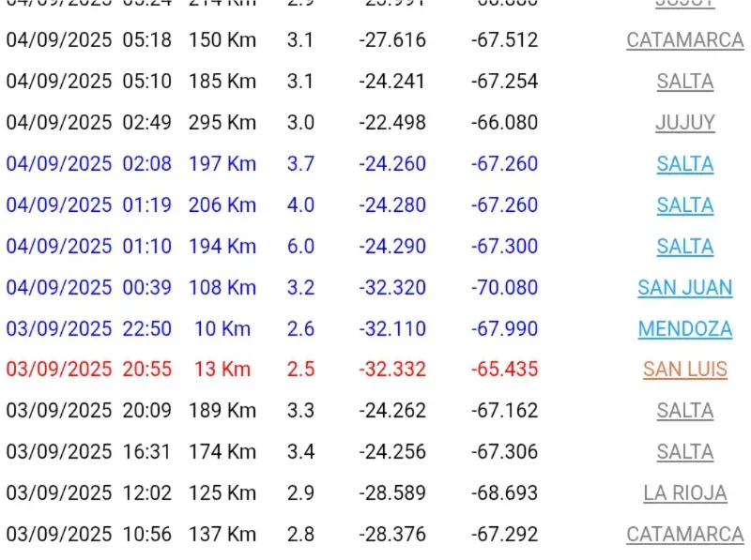The width and height of the screenshot is (751, 560).
Task: Follow the SALTA link in the 02:08 row
Action: click(x=684, y=164)
